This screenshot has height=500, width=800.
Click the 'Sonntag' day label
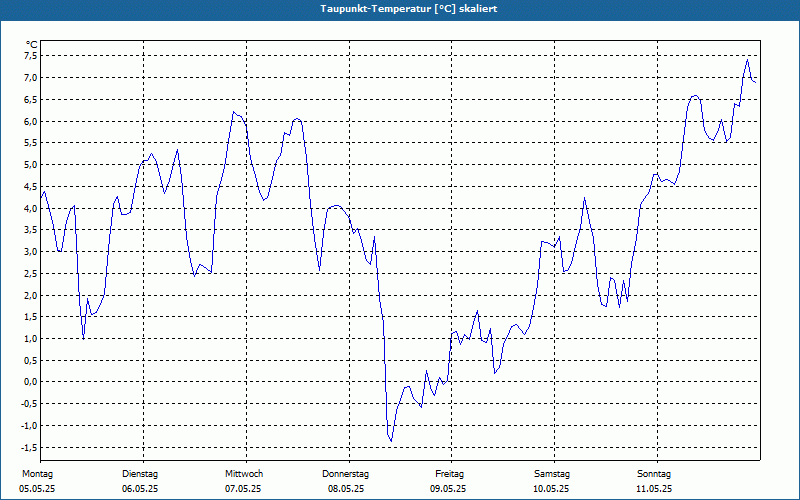pos(654,474)
